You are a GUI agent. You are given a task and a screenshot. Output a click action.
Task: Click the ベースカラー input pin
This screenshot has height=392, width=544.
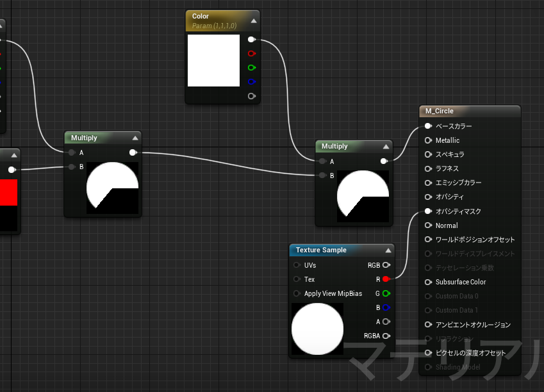coord(428,126)
